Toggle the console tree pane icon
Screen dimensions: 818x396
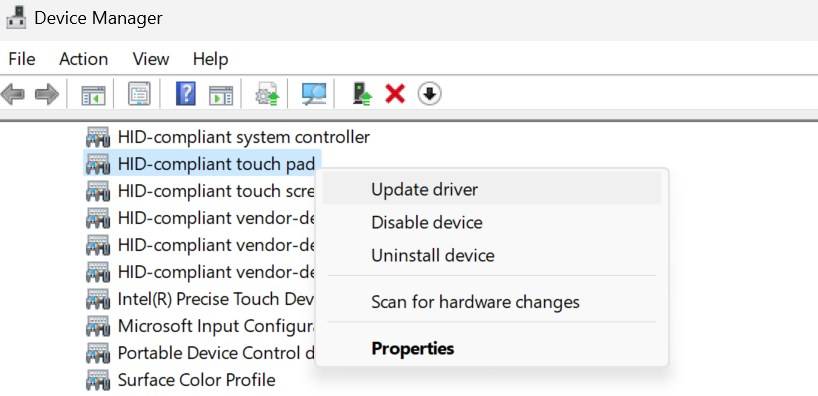93,95
